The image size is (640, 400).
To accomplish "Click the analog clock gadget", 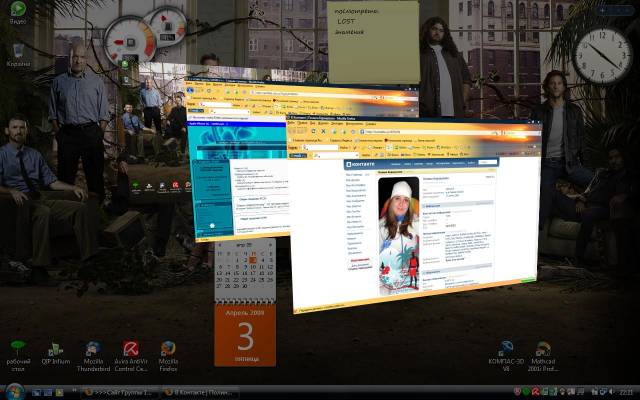I will 602,56.
